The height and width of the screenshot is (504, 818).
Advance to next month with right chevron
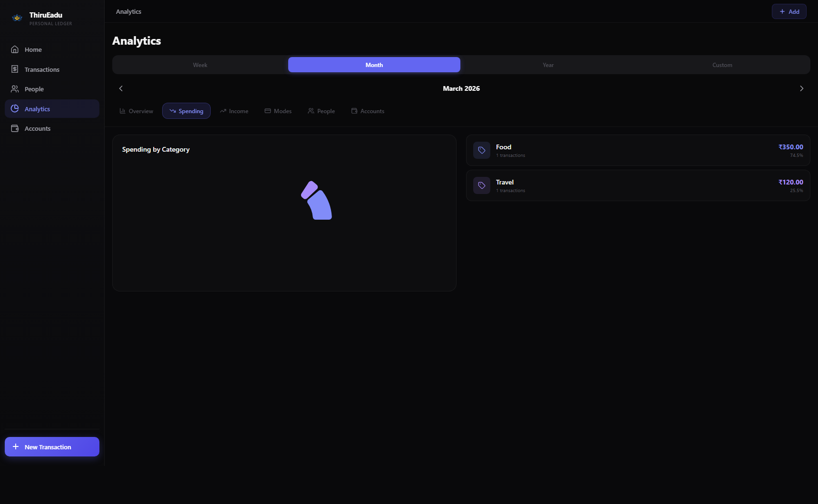click(x=801, y=88)
